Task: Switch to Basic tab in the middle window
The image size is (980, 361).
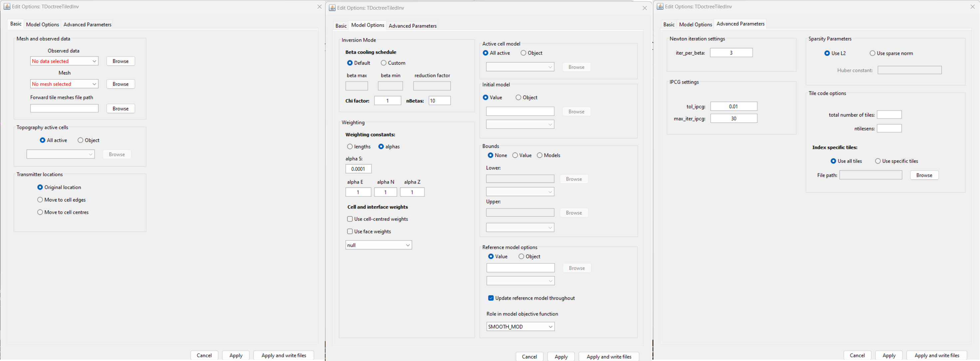Action: [x=341, y=26]
